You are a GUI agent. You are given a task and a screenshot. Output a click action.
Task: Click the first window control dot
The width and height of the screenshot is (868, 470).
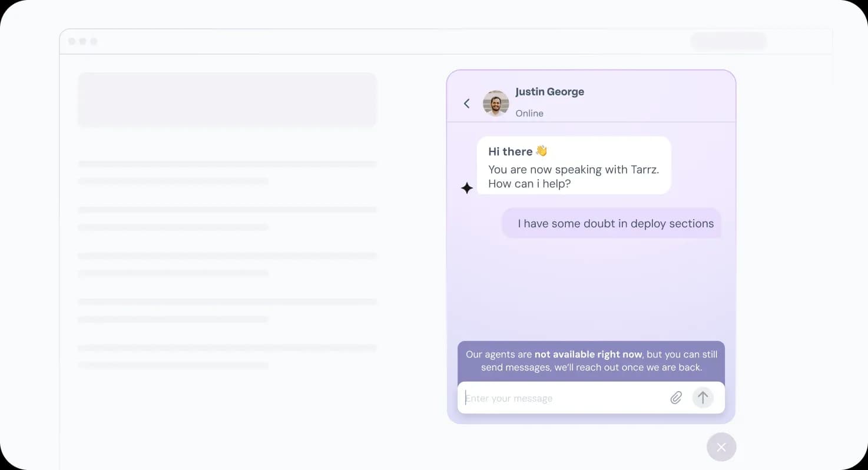72,41
